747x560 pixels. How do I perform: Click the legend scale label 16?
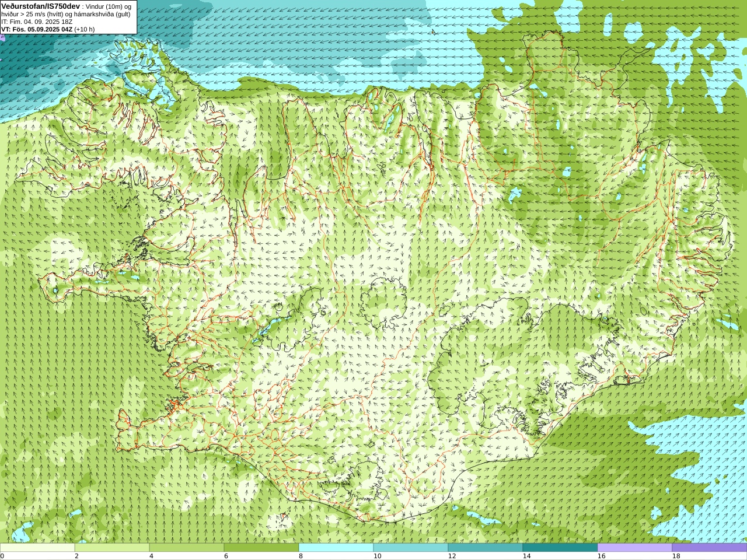pyautogui.click(x=601, y=556)
